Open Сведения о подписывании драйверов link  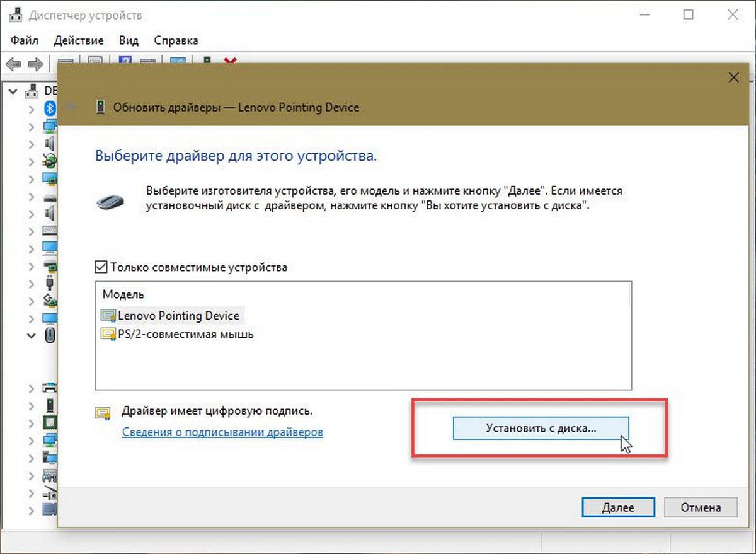[x=222, y=432]
